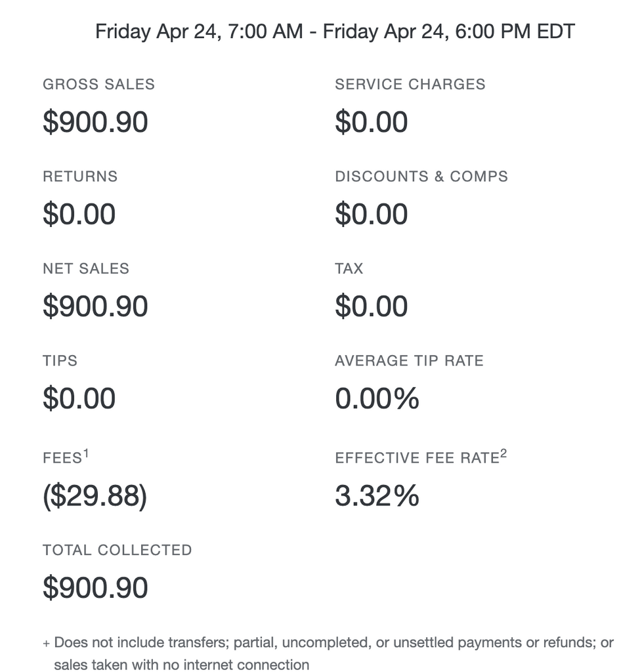Click the Total Collected $900.90 amount
The height and width of the screenshot is (672, 642).
coord(96,587)
